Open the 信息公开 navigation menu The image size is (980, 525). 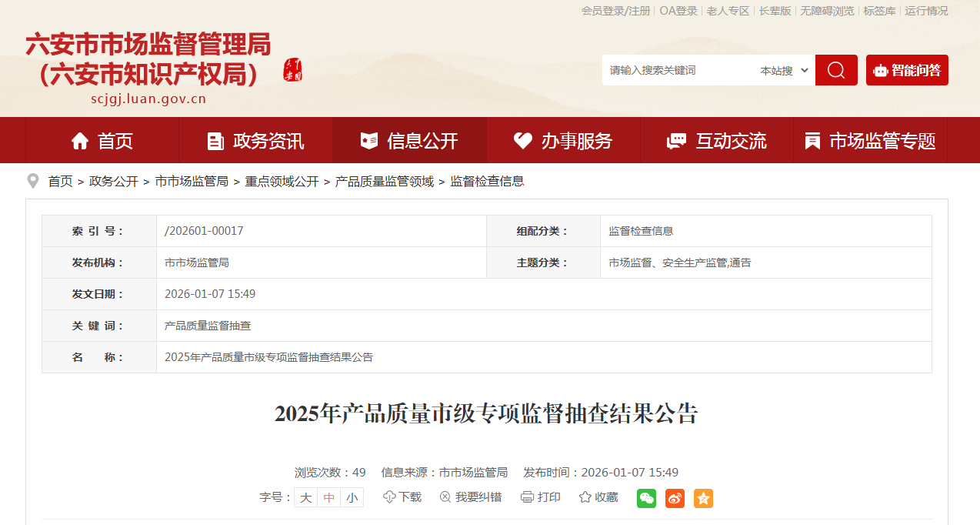coord(409,141)
